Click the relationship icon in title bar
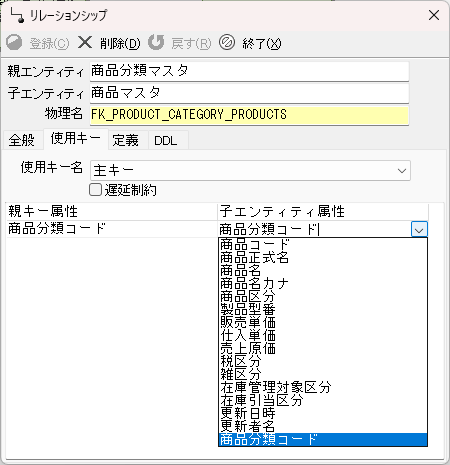 pos(17,15)
